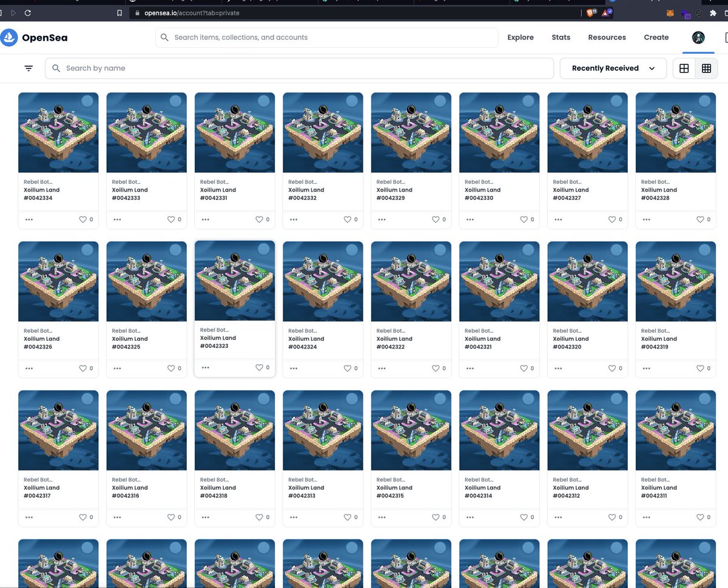Open the Resources menu

pos(607,38)
